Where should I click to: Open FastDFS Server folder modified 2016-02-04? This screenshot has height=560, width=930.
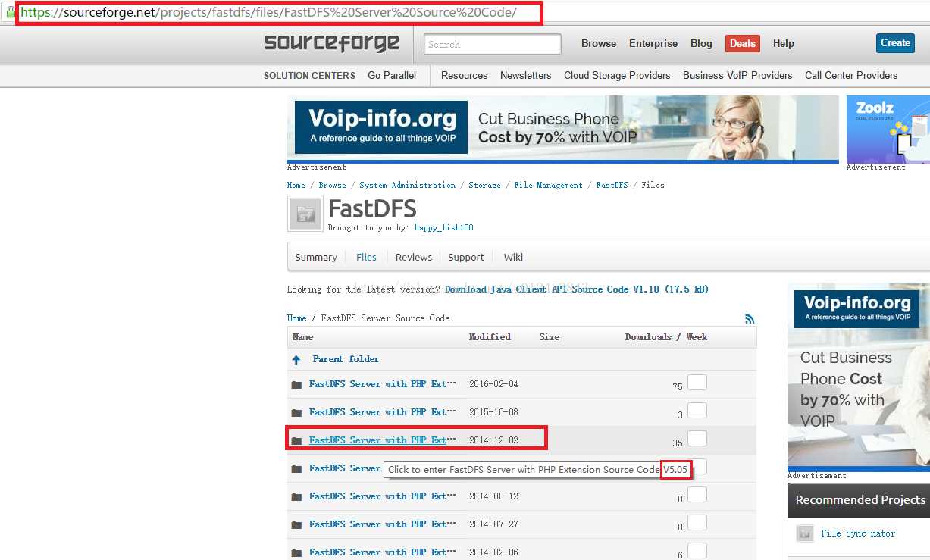pos(382,384)
